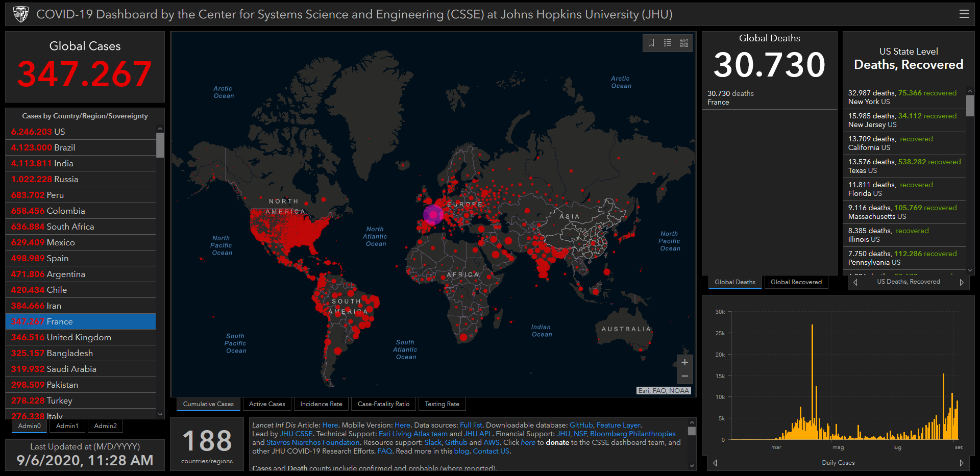Select Argentina in the country list
Image resolution: width=980 pixels, height=476 pixels.
(x=81, y=274)
